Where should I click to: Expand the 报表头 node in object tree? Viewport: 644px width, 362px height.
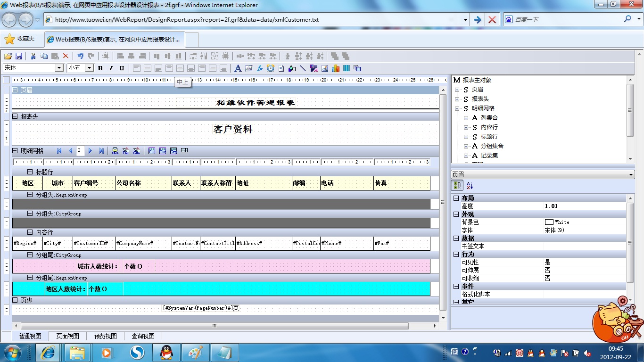[x=457, y=99]
